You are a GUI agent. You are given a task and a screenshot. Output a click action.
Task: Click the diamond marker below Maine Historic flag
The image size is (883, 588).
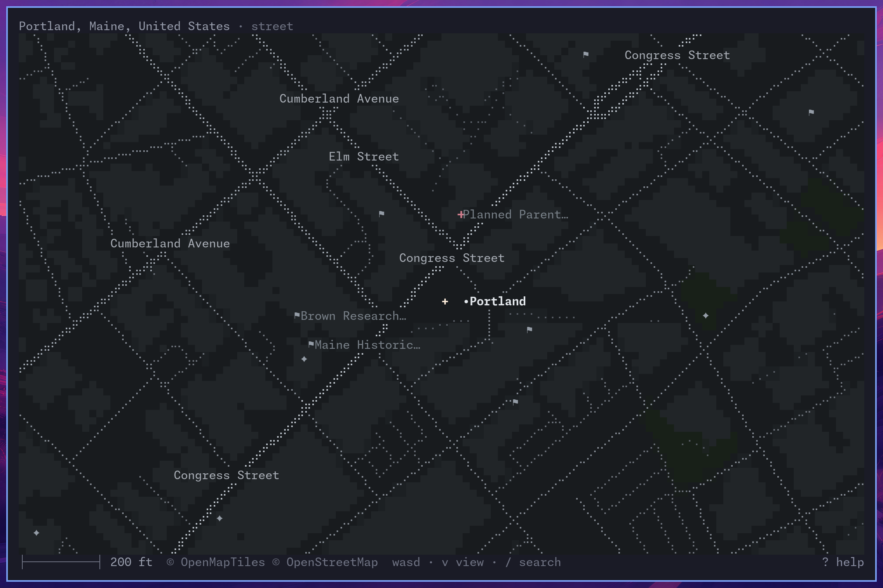pos(304,359)
